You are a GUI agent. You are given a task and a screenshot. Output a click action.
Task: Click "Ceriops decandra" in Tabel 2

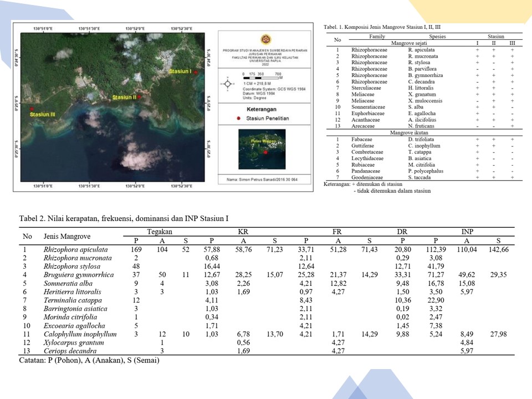(70, 351)
